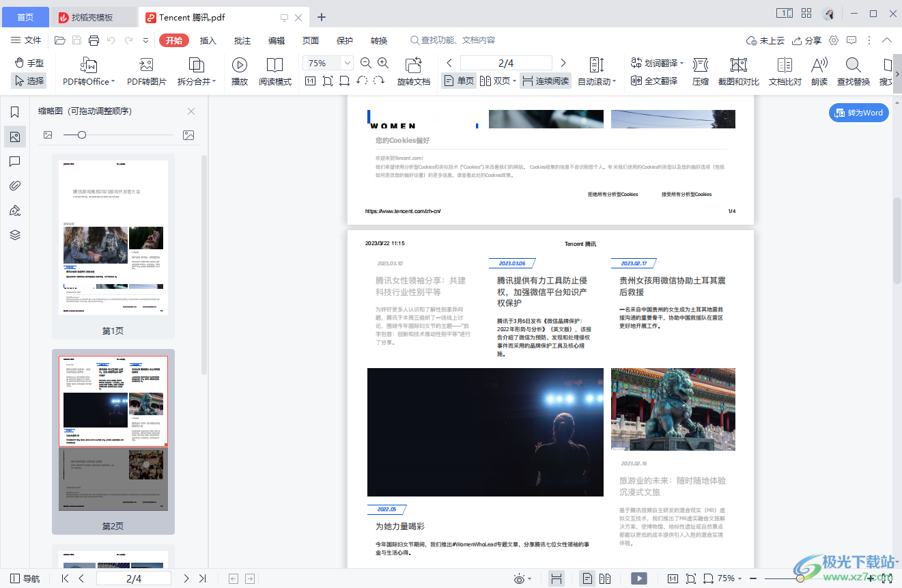Switch to the 转换 ribbon tab
902x588 pixels.
[x=379, y=40]
